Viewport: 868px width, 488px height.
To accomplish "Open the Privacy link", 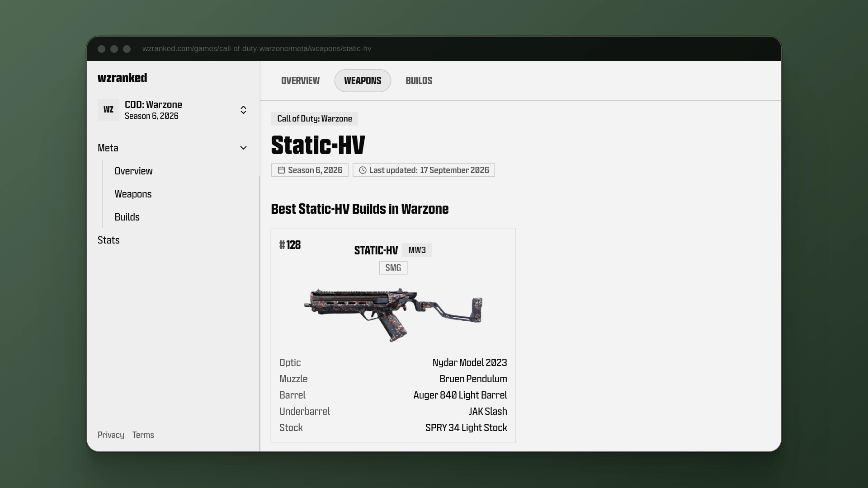I will click(111, 435).
